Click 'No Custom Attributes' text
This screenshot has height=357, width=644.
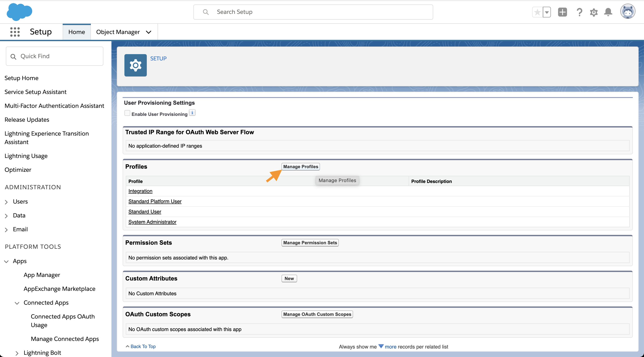(152, 293)
